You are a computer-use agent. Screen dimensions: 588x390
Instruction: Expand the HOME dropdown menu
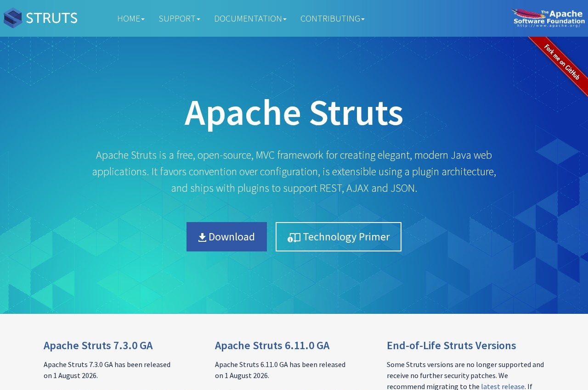[131, 18]
